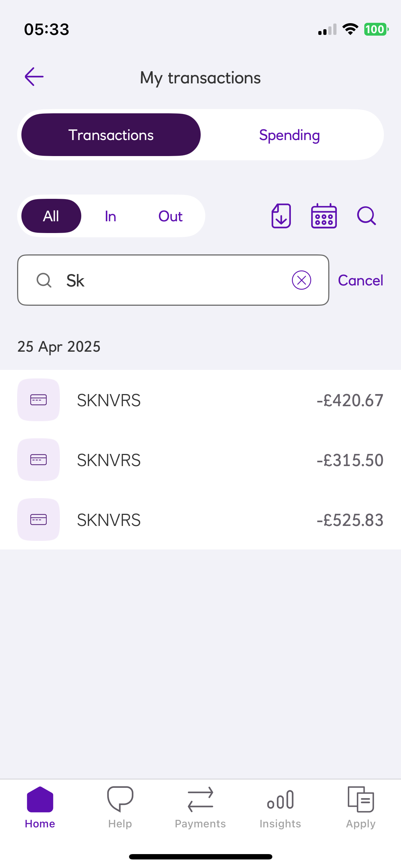Click into the search field containing Sk

(x=171, y=280)
